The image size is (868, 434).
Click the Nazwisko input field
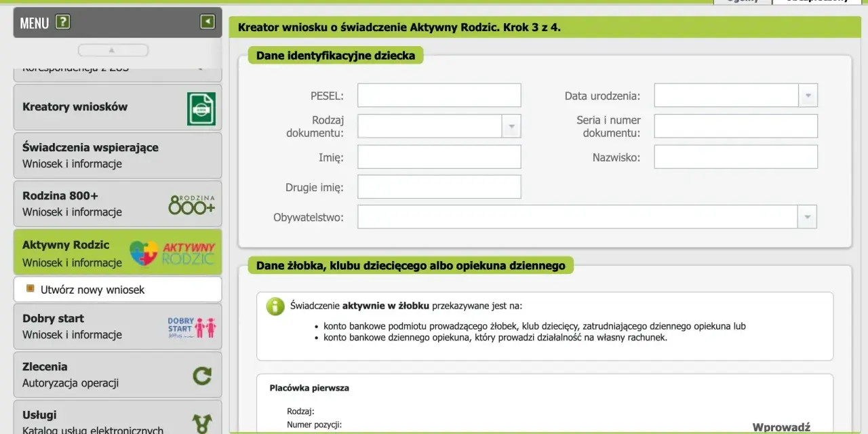tap(736, 157)
